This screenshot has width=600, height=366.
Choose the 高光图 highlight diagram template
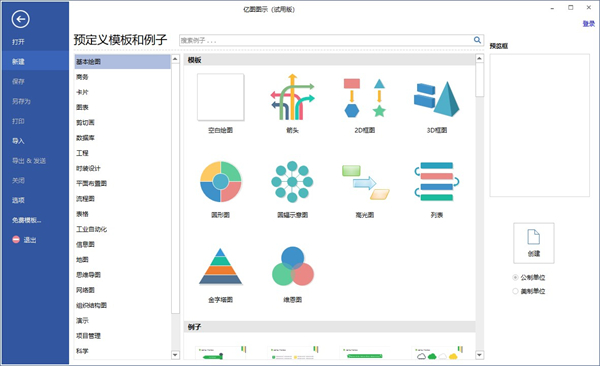tap(365, 182)
